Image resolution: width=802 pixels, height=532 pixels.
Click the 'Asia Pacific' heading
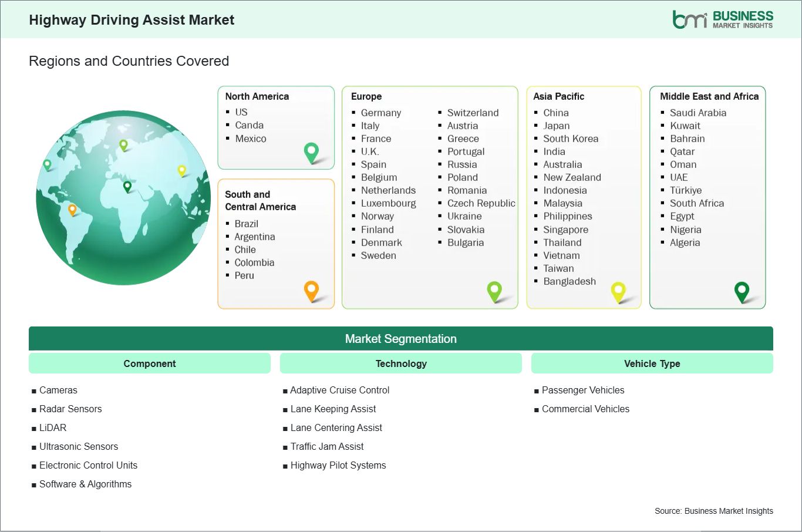click(x=559, y=96)
